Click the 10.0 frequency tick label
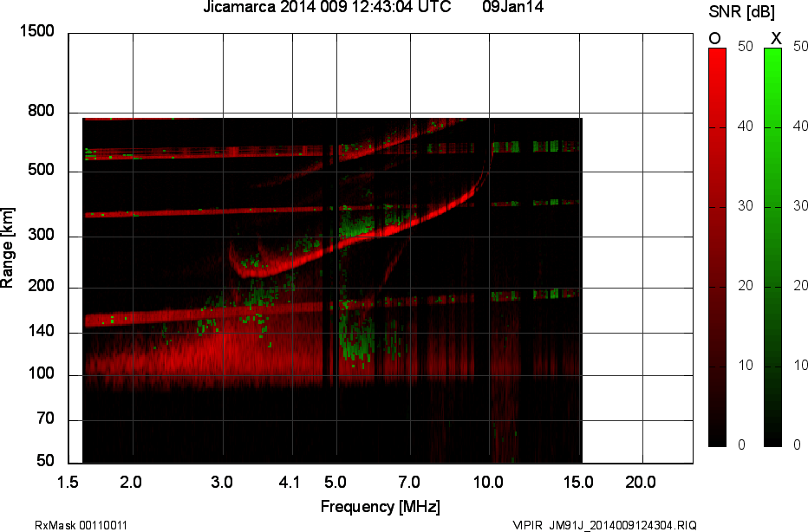 click(x=489, y=482)
